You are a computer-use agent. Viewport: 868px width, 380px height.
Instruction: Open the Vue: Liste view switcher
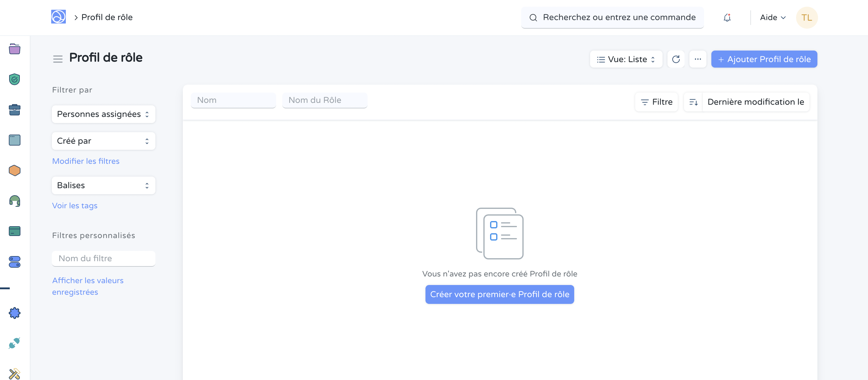626,59
